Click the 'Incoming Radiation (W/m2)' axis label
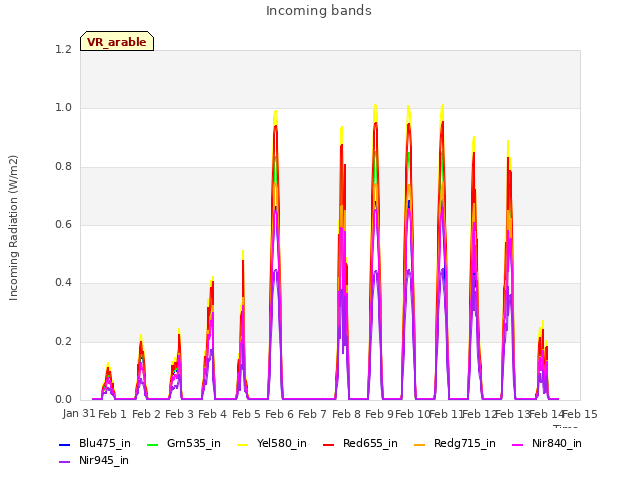This screenshot has height=480, width=640. point(13,228)
